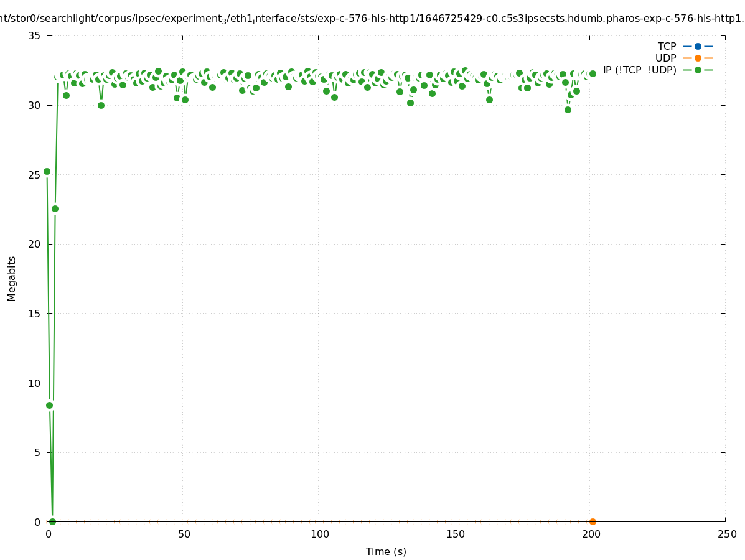Click the 150 tick label on the x-axis
Viewport: 745px width, 560px height.
tap(455, 534)
